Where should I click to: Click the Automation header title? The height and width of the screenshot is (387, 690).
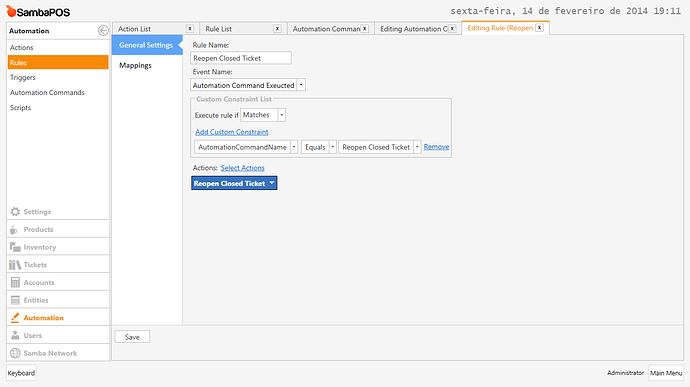[x=29, y=31]
